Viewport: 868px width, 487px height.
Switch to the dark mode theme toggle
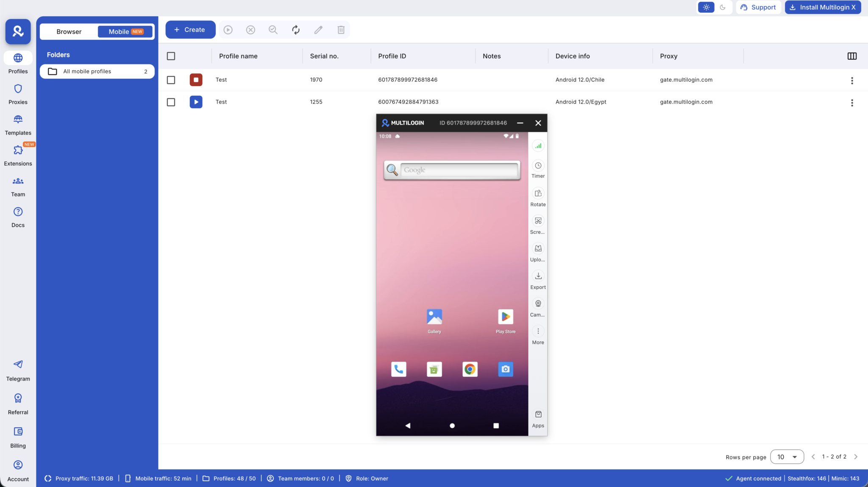[x=723, y=7]
